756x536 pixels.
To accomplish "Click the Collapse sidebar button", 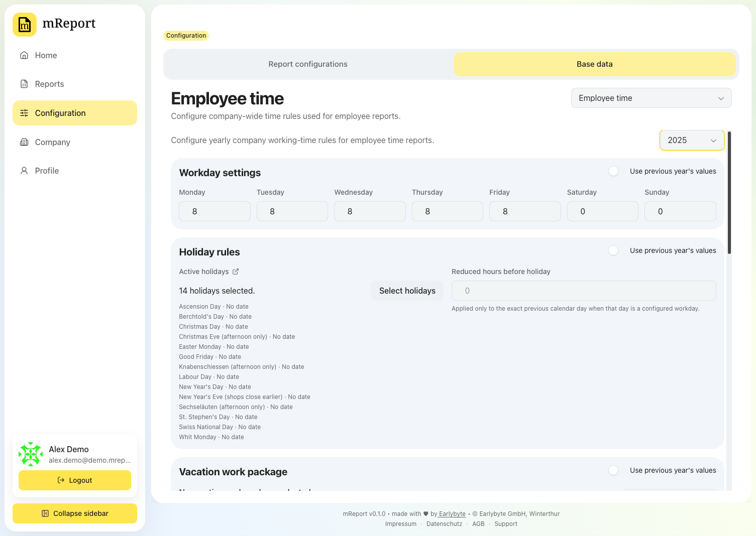I will [75, 513].
